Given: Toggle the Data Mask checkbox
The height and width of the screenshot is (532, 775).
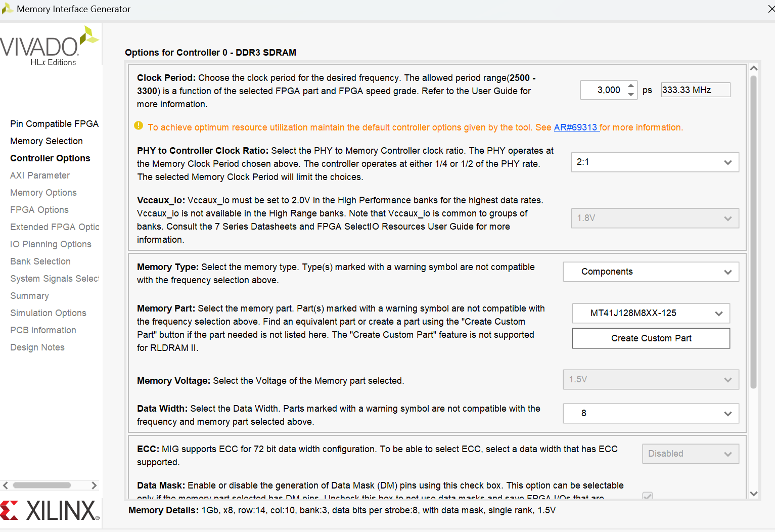Looking at the screenshot, I should pyautogui.click(x=648, y=496).
